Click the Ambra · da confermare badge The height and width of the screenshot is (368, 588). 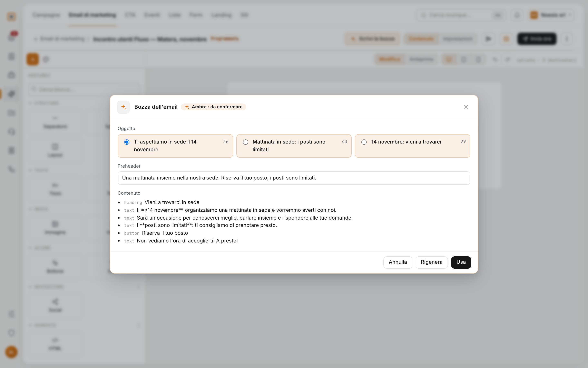(x=213, y=107)
